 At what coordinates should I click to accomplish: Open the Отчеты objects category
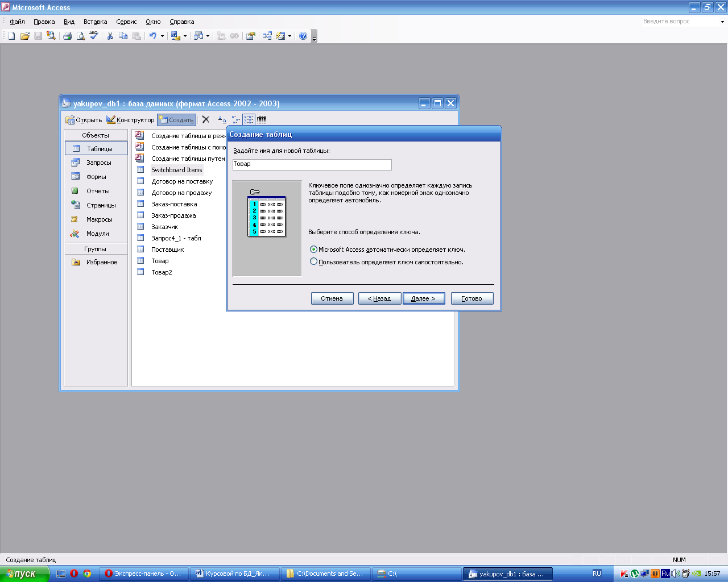(96, 191)
